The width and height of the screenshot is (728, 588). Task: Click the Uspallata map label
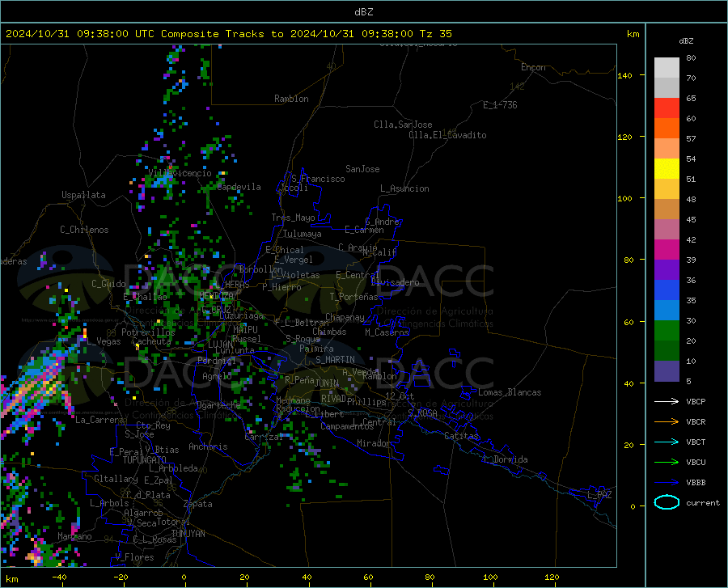pyautogui.click(x=83, y=195)
